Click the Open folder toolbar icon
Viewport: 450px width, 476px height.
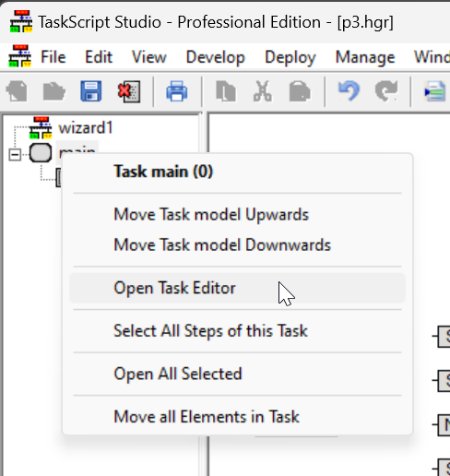[x=53, y=91]
